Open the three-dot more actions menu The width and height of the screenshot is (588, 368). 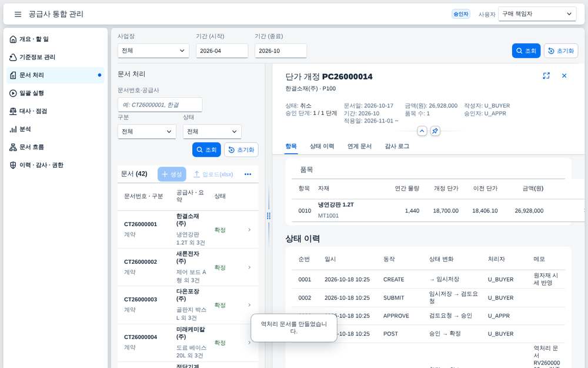click(248, 174)
